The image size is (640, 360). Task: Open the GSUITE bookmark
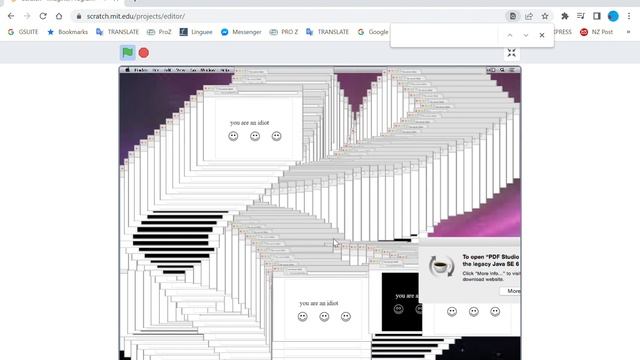(x=23, y=32)
